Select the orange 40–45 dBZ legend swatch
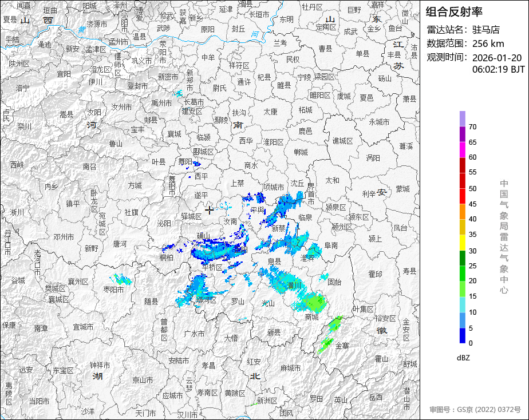This screenshot has width=529, height=420. click(462, 212)
